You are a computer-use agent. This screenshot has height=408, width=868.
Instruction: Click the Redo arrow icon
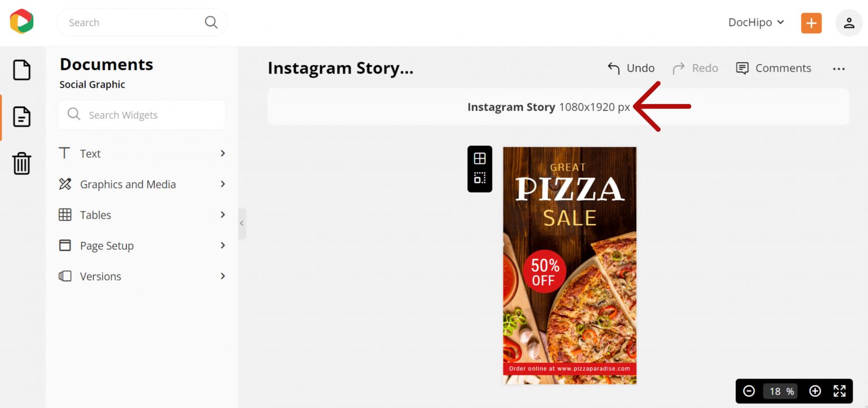[679, 68]
